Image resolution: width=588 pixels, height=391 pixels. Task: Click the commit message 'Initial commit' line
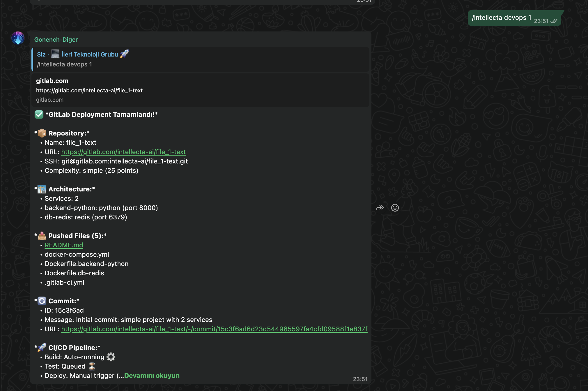click(128, 320)
